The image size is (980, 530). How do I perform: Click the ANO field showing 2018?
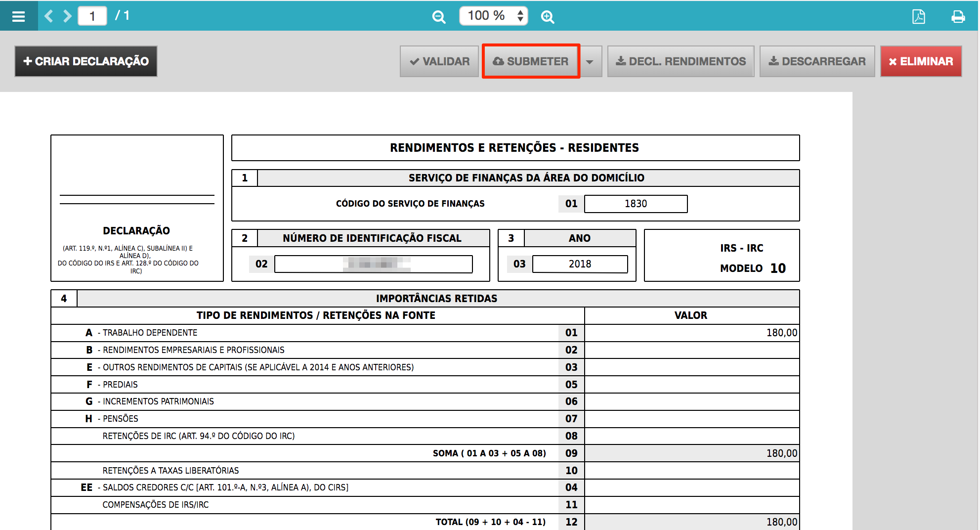(579, 264)
